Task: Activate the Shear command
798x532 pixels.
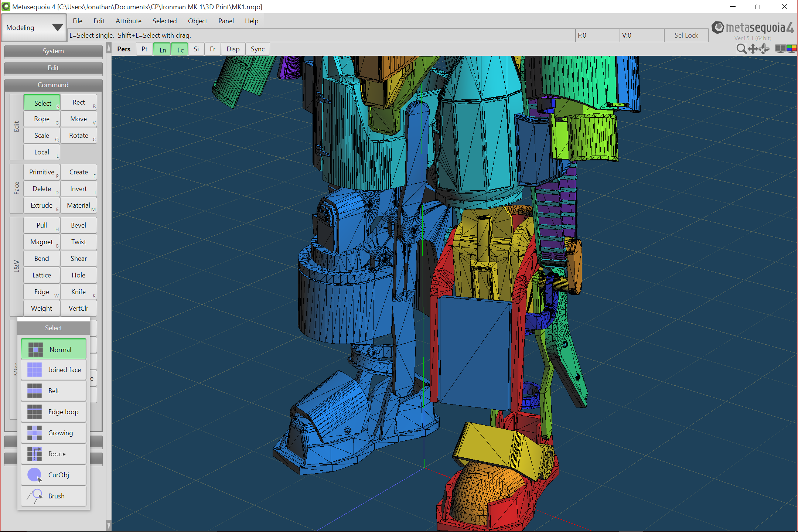Action: coord(79,259)
